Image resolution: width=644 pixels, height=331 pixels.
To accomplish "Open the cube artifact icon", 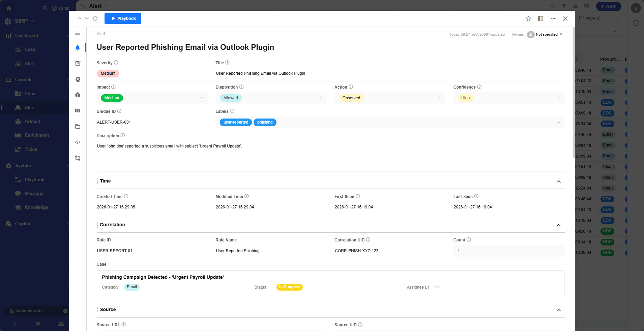I will pos(78,95).
